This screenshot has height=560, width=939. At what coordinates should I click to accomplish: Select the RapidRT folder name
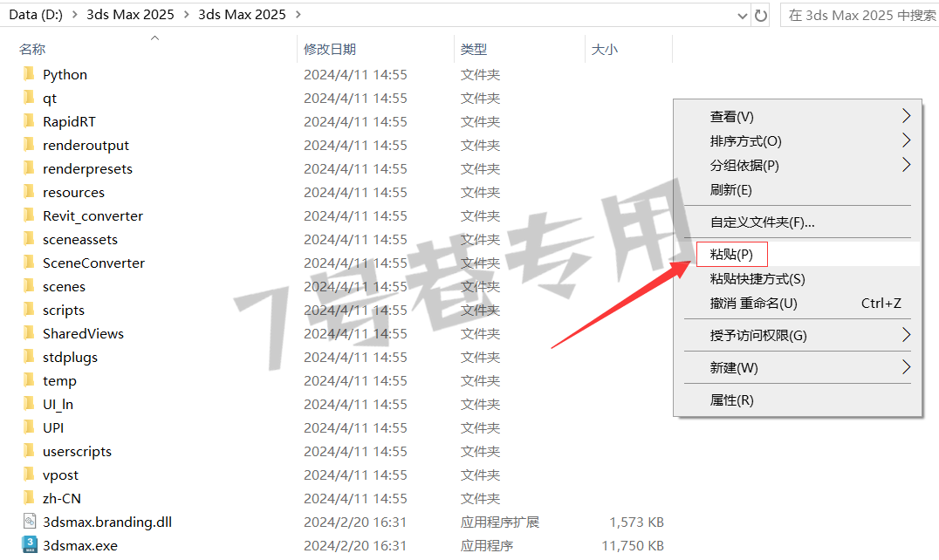click(69, 121)
